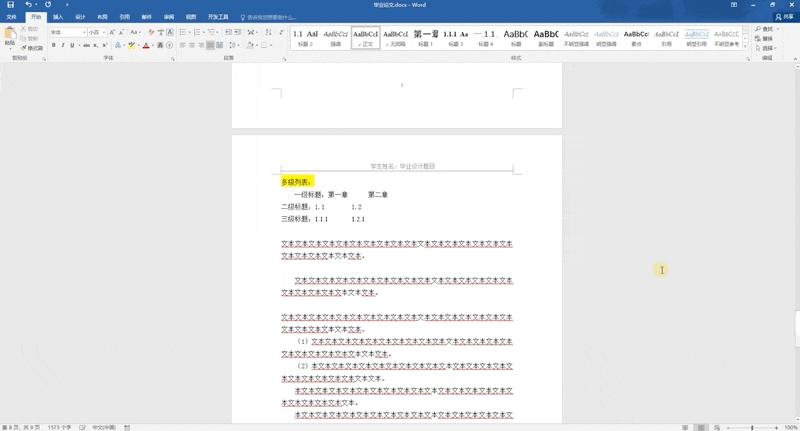The width and height of the screenshot is (800, 431).
Task: Align text right
Action: (x=201, y=45)
